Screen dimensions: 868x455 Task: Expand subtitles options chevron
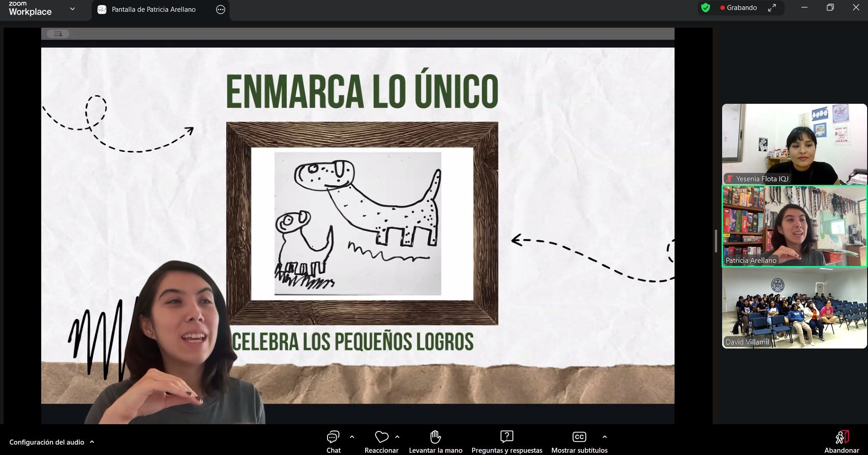click(604, 437)
